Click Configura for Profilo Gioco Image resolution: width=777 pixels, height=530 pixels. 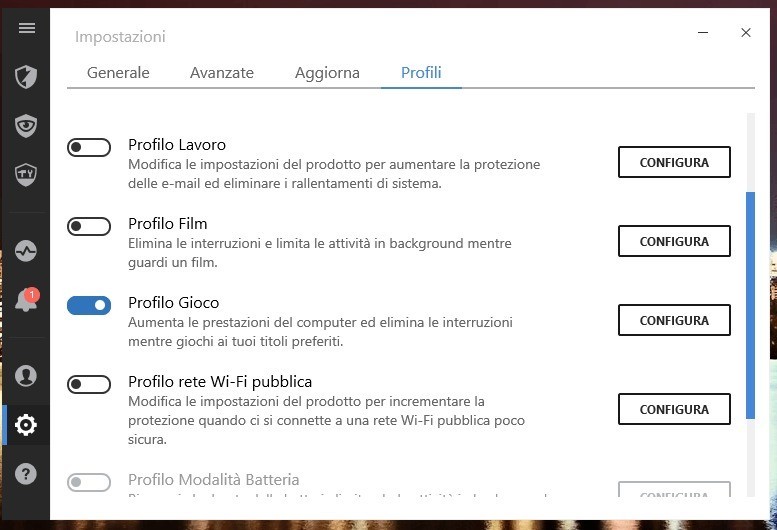(x=674, y=320)
